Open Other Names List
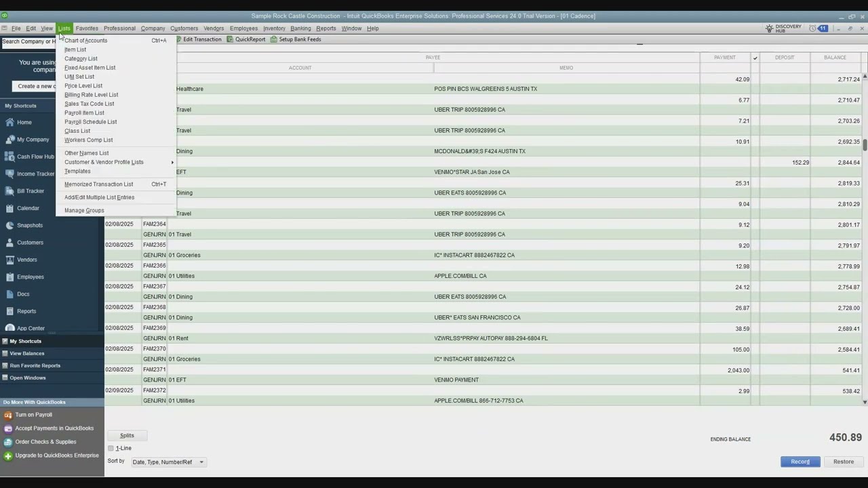The image size is (868, 488). coord(116,153)
